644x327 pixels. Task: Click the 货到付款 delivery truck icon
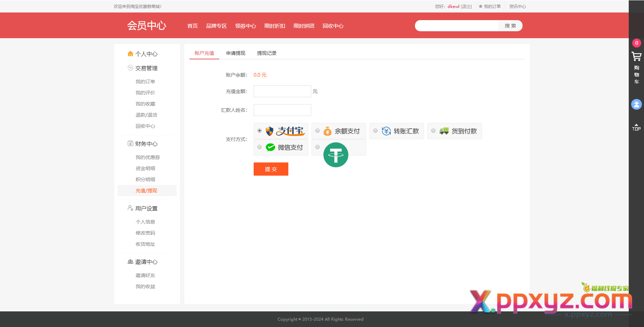pyautogui.click(x=444, y=131)
